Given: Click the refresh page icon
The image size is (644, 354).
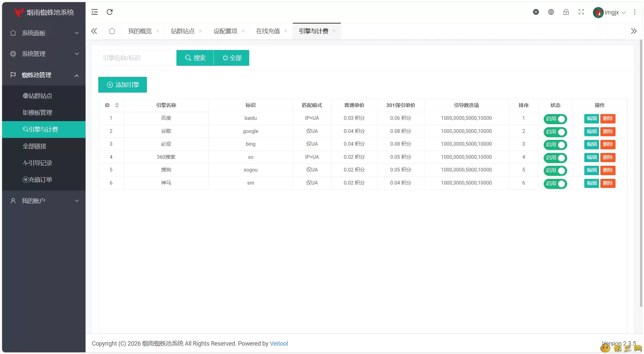Looking at the screenshot, I should point(110,12).
